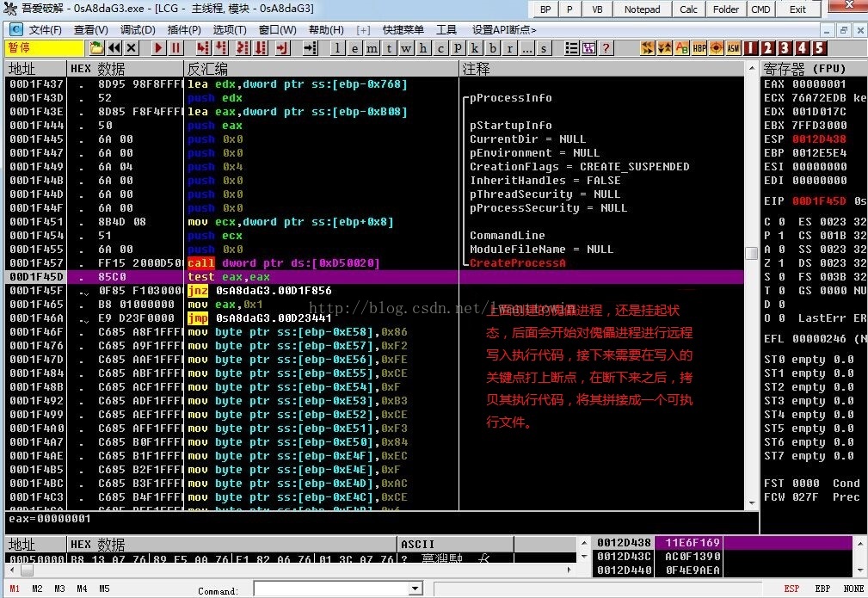This screenshot has width=868, height=598.
Task: Click the numbered '3' toolbar icon
Action: [785, 48]
